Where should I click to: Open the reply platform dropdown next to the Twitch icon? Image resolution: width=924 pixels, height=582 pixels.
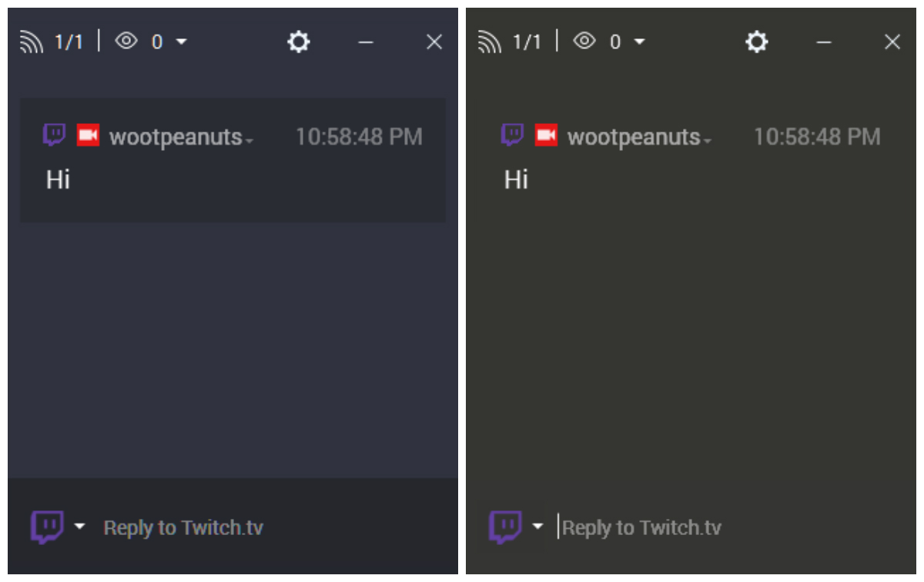pos(80,527)
